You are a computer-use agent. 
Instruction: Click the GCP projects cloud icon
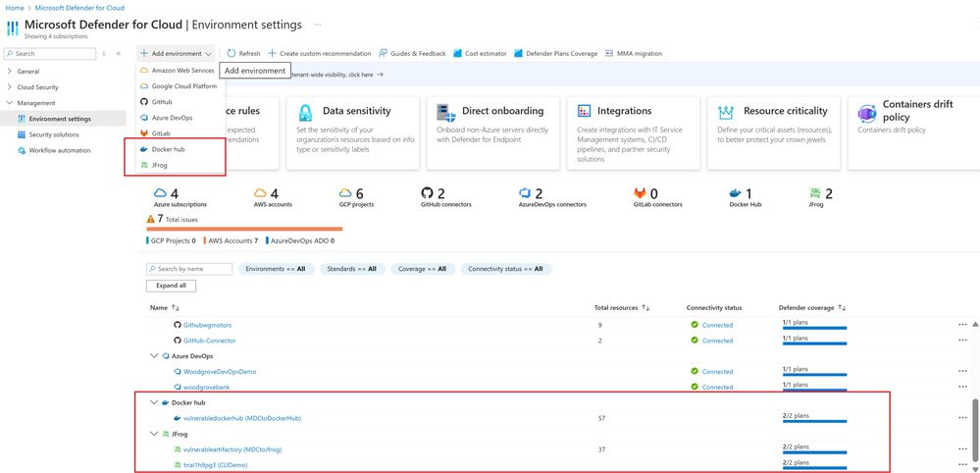(345, 193)
